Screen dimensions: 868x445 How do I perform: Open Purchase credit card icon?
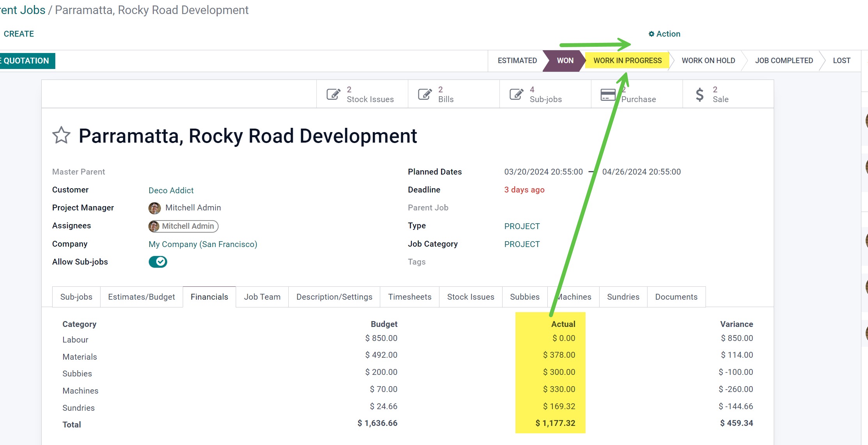click(x=608, y=94)
